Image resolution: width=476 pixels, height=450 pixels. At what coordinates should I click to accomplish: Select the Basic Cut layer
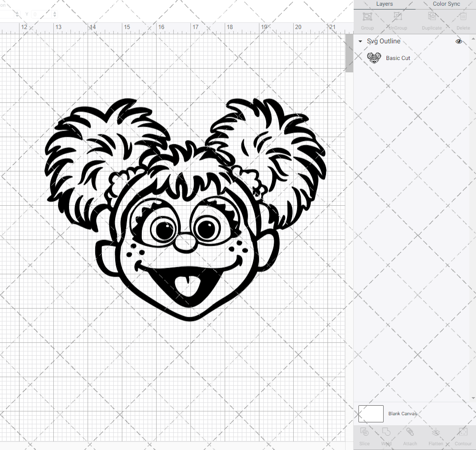398,58
